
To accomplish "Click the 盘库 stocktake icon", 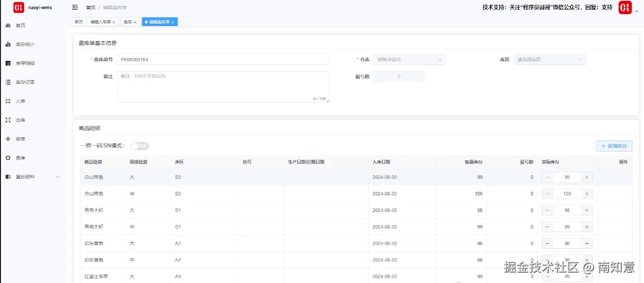I will click(x=8, y=158).
